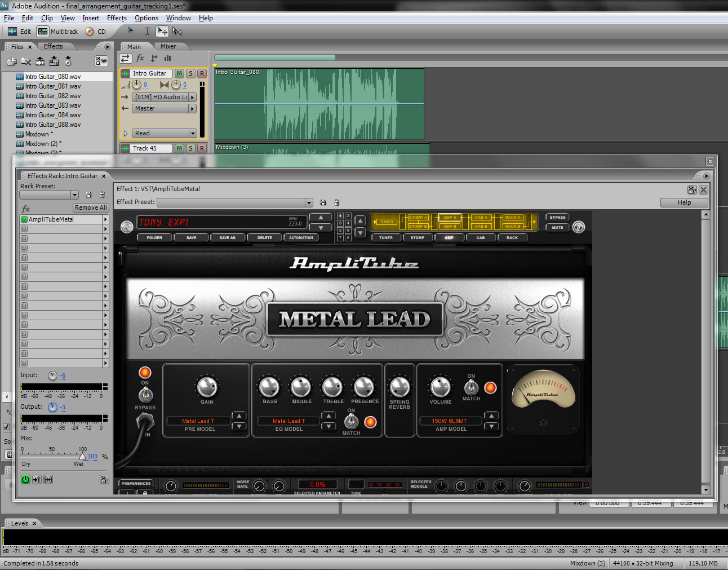Screen dimensions: 728x570
Task: Mute the Intro Guitar track
Action: [x=179, y=73]
